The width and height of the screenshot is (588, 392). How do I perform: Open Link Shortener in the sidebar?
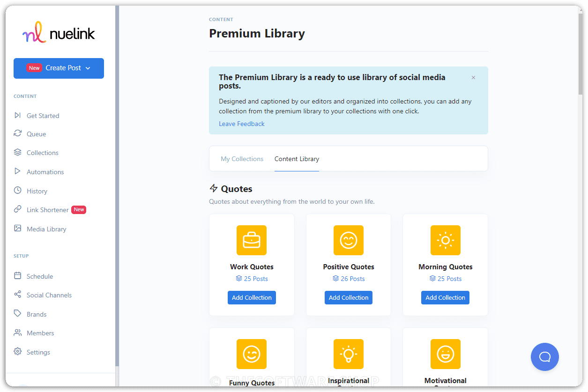(x=48, y=210)
